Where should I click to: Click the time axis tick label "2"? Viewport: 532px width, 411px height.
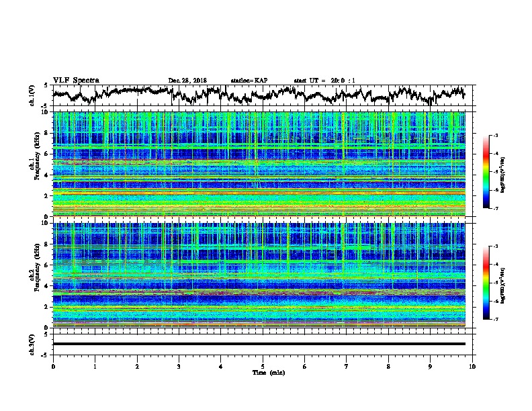tap(137, 367)
